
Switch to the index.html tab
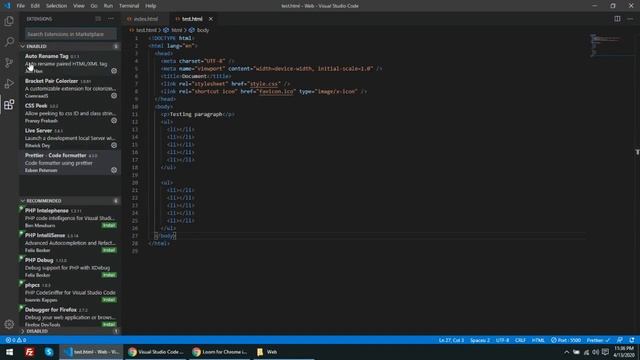[x=146, y=19]
